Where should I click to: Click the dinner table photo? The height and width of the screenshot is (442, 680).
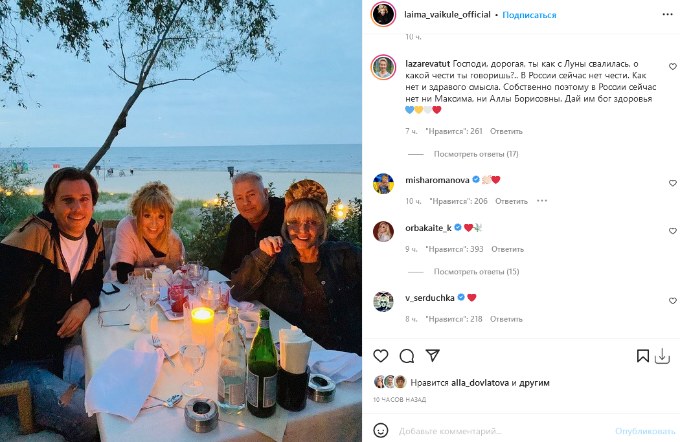click(181, 221)
